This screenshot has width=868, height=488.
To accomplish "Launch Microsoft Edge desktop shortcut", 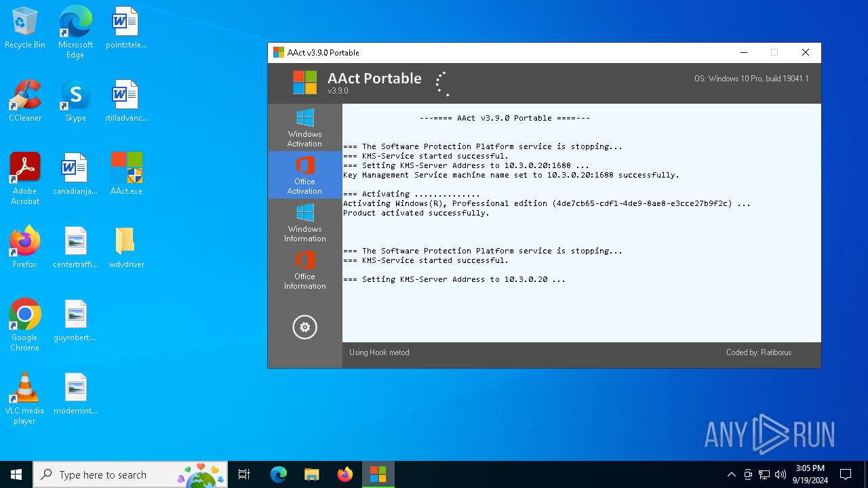I will coord(75,32).
